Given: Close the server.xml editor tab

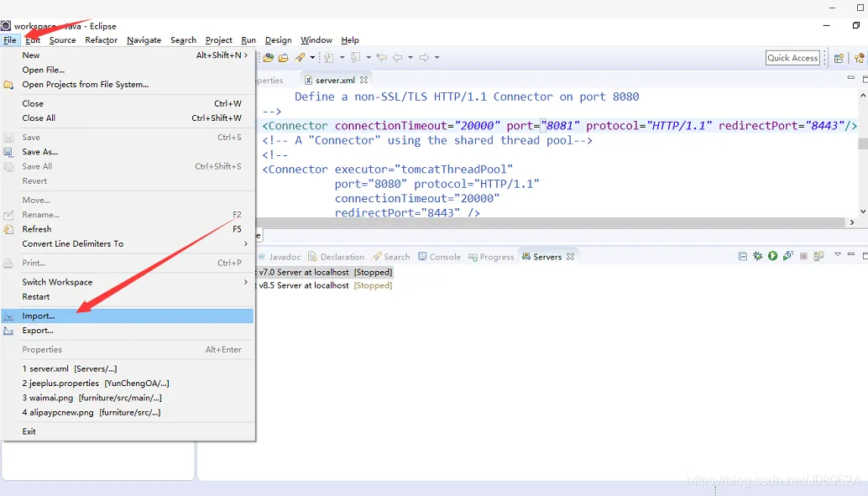Looking at the screenshot, I should [363, 80].
